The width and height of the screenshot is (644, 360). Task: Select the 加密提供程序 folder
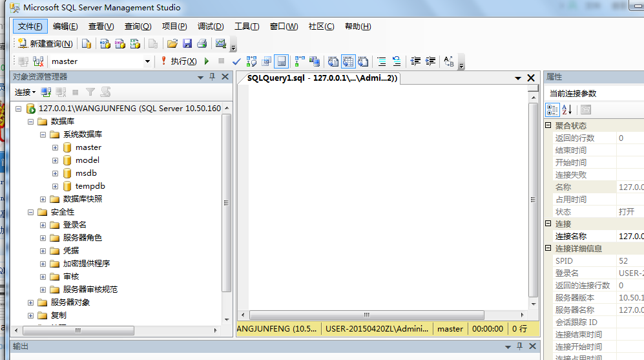(86, 264)
